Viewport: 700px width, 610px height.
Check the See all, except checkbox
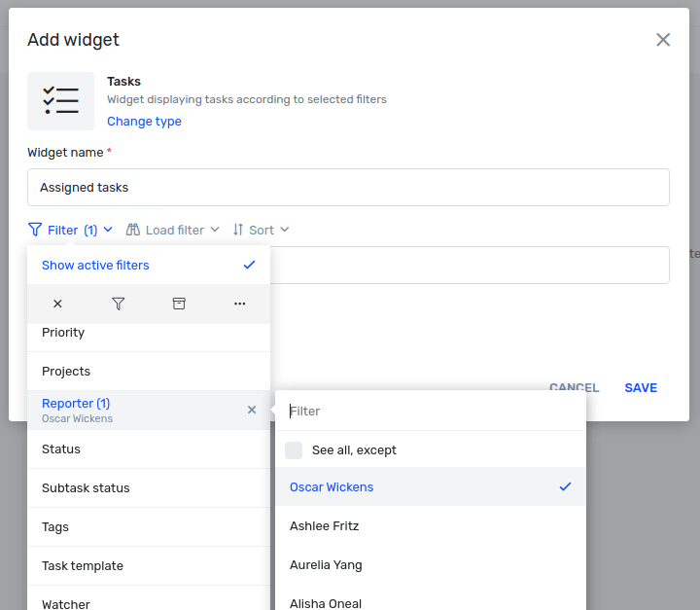[x=294, y=450]
